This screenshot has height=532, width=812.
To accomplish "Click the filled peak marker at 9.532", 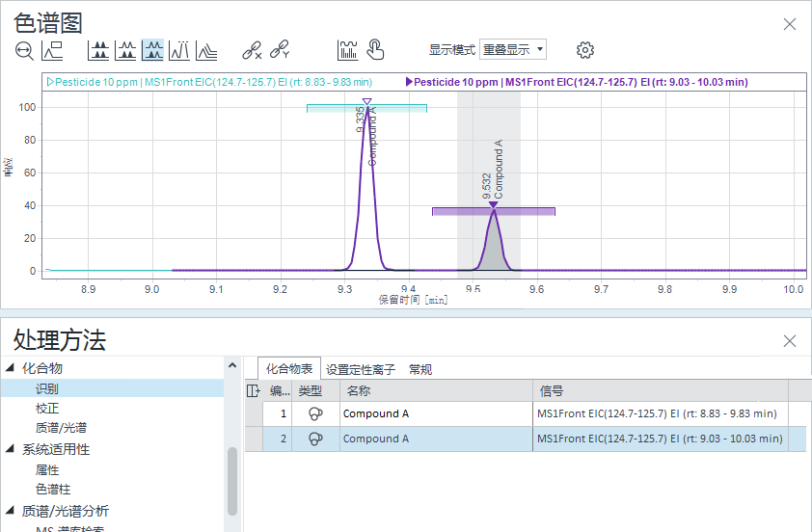I will [493, 205].
